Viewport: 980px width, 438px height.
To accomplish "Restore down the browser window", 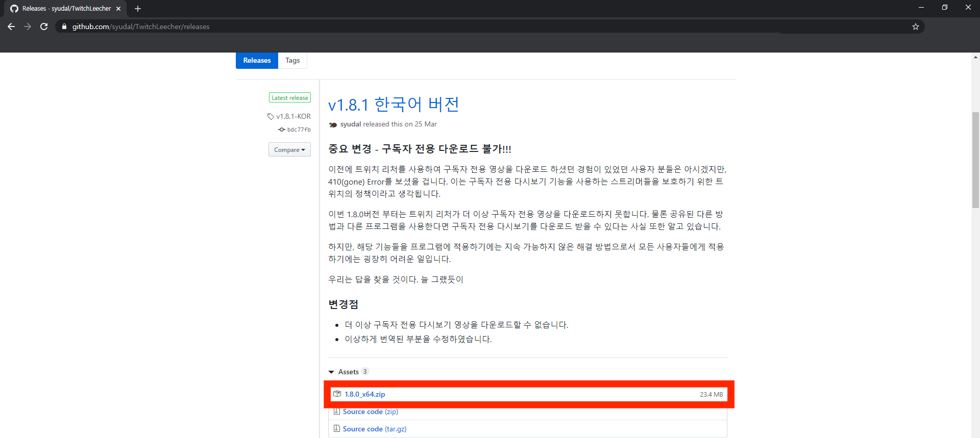I will (x=945, y=7).
